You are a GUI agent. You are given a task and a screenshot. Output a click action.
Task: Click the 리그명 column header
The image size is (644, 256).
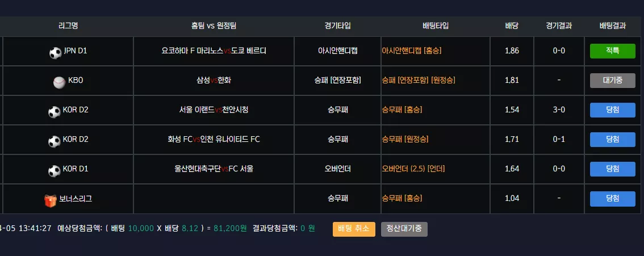[x=68, y=26]
